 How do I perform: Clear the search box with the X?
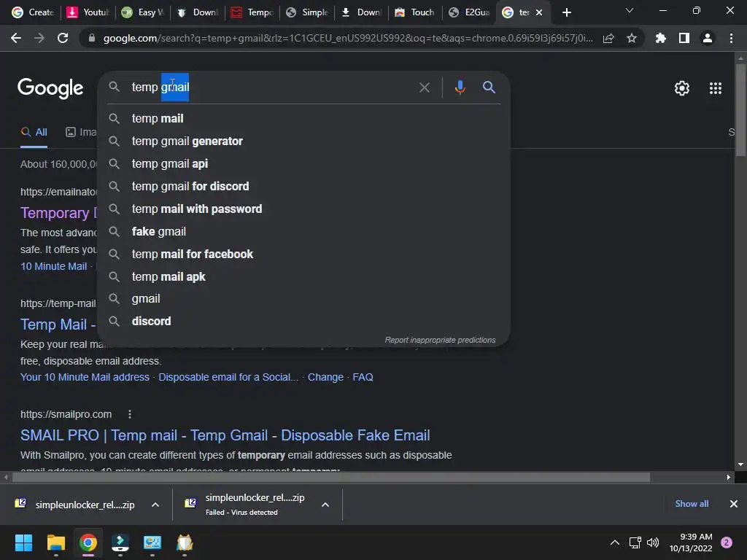click(x=424, y=87)
